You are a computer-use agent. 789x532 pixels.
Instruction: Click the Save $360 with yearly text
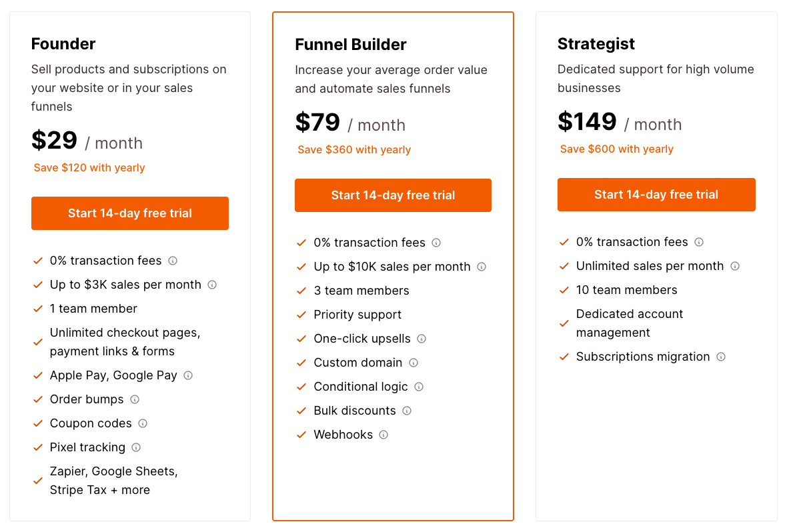pos(354,150)
